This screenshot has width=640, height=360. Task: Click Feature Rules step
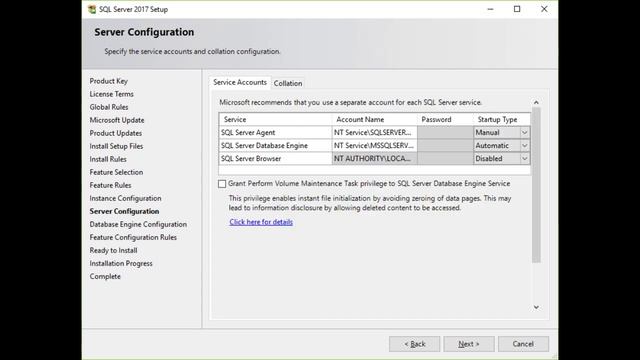pyautogui.click(x=110, y=185)
